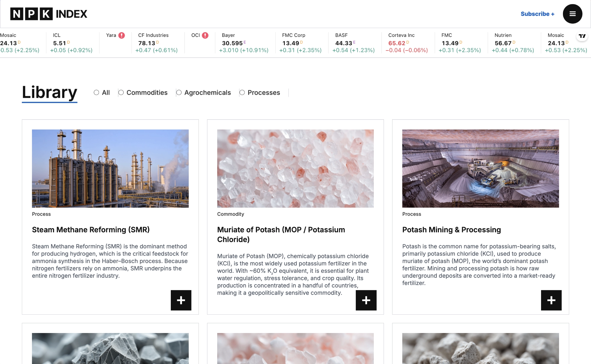
Task: Click the underground potash mine image
Action: point(480,168)
